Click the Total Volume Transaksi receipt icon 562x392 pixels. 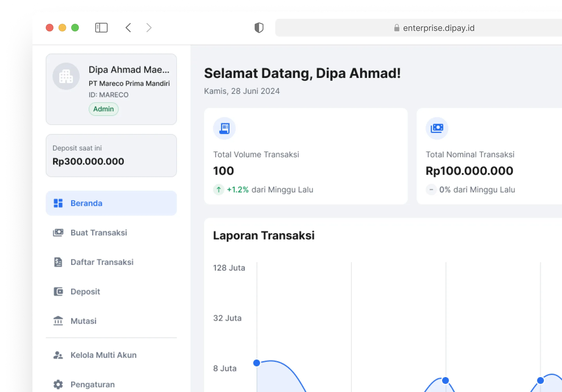[x=224, y=128]
